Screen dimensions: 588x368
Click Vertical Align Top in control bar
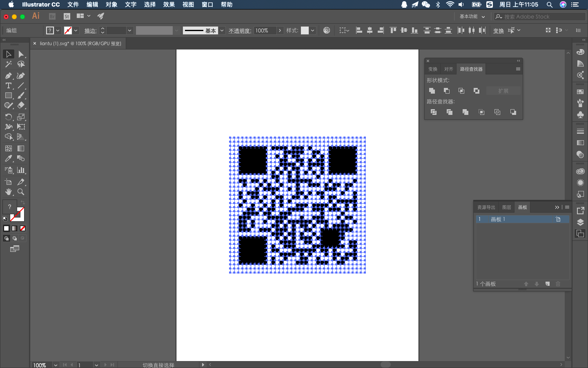coord(393,30)
